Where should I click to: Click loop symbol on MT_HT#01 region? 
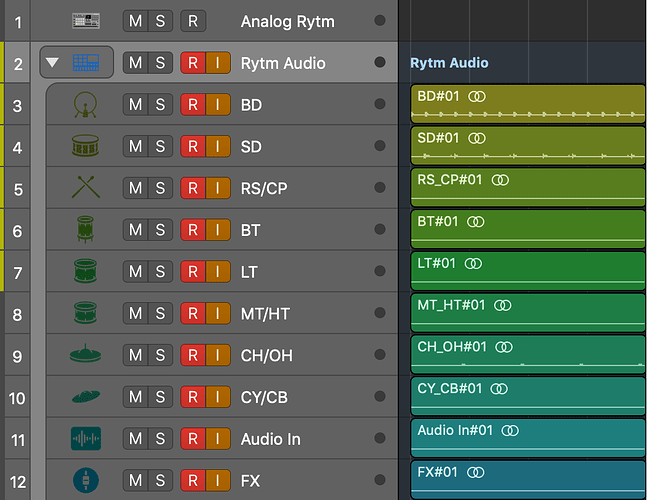(503, 306)
